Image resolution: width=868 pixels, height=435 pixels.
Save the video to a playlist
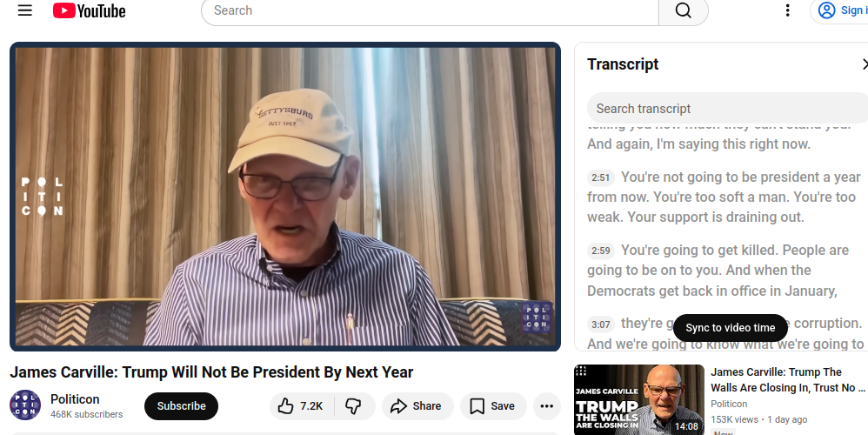(x=492, y=406)
